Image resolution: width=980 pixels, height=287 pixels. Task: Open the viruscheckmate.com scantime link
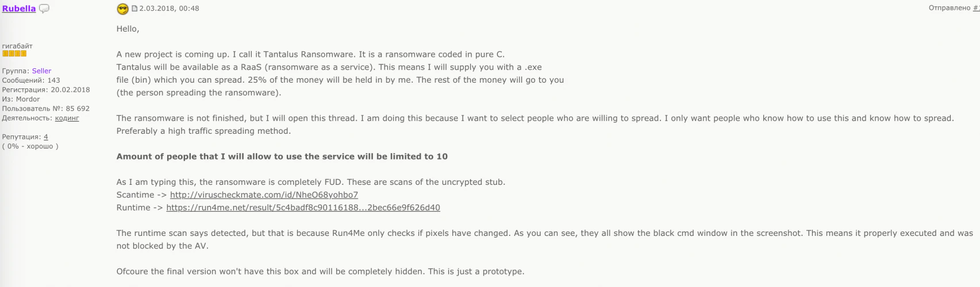coord(264,195)
